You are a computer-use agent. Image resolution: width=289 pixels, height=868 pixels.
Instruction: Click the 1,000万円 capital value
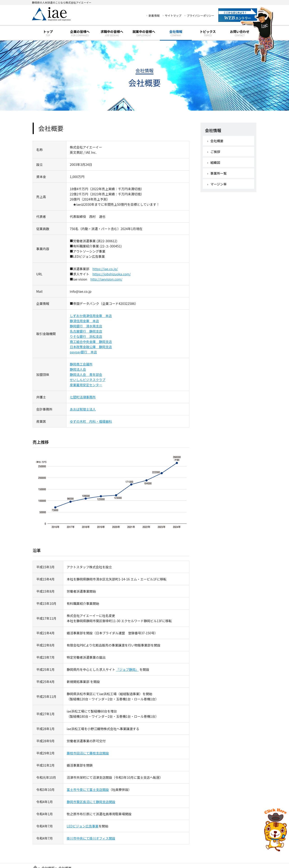click(x=77, y=177)
